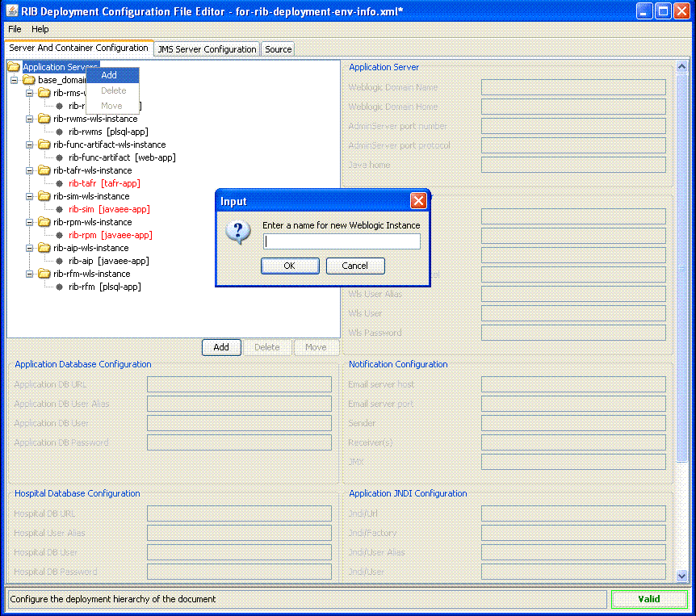The height and width of the screenshot is (616, 696).
Task: Click the Valid status indicator
Action: coord(649,599)
